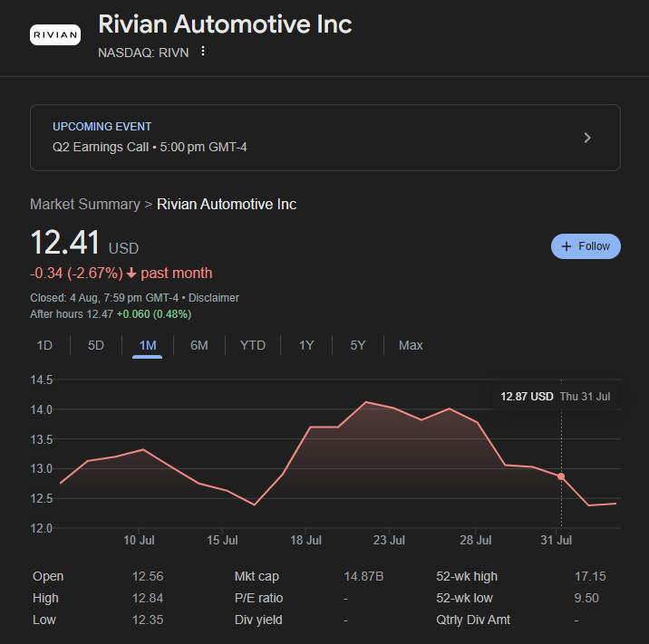Expand the Q2 Earnings Call event chevron

point(587,138)
